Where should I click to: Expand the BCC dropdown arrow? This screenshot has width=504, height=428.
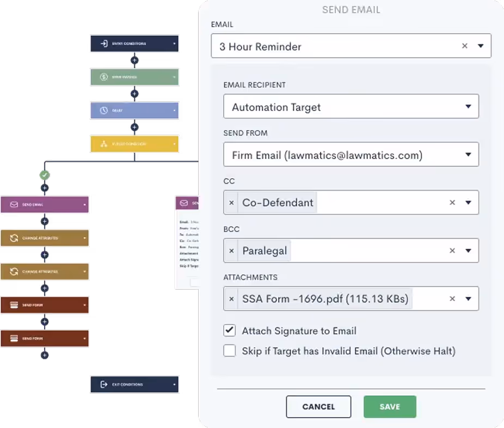[x=468, y=250]
